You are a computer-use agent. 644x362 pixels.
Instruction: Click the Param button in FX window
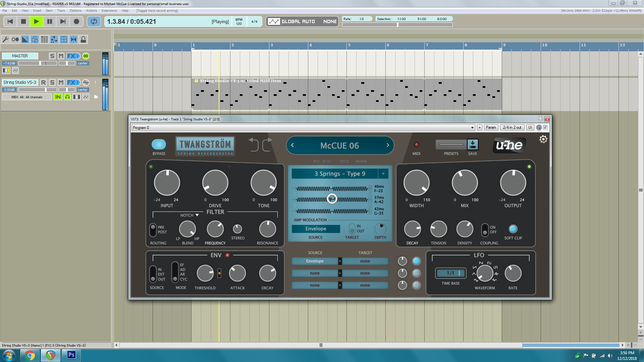coord(491,127)
